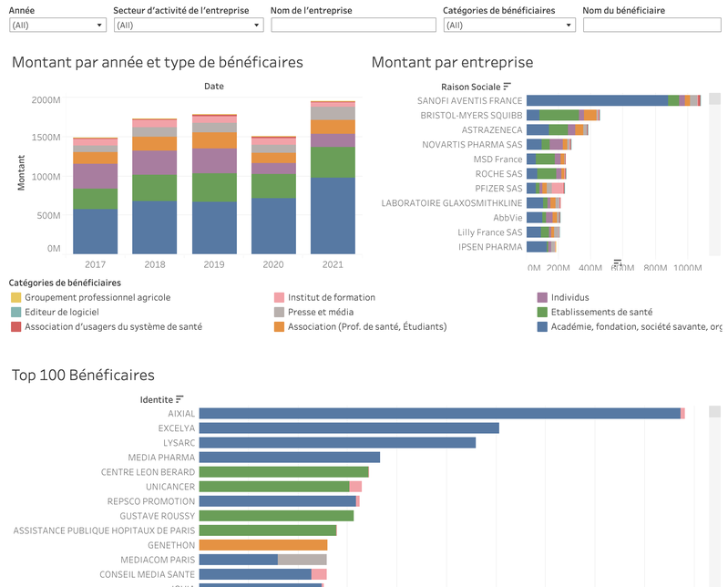
Task: Click the sort icon on the Montant par entreprise axis
Action: pos(617,263)
